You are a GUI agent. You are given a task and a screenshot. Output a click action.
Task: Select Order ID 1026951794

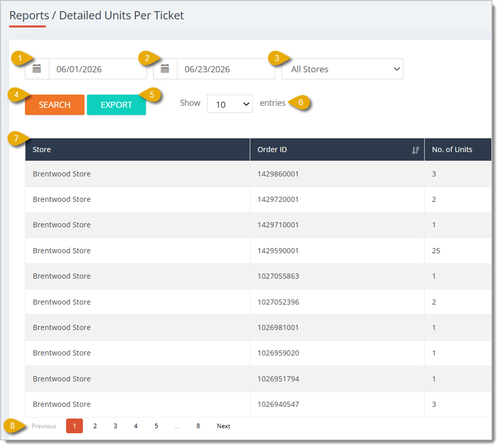[278, 379]
